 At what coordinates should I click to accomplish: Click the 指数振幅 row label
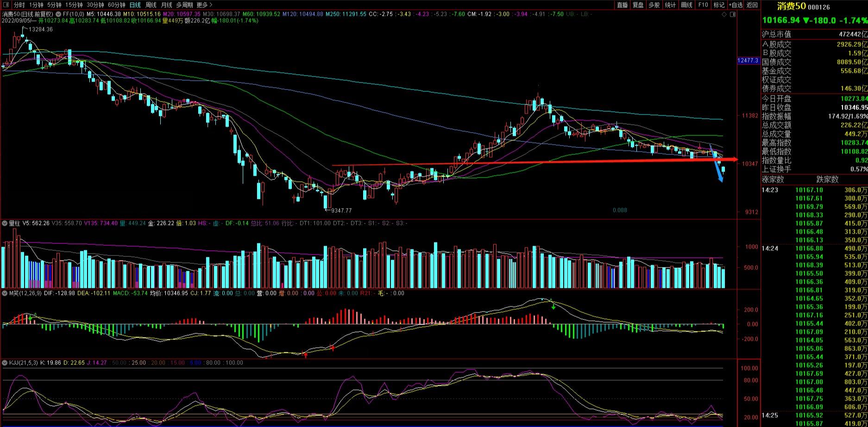[x=776, y=116]
